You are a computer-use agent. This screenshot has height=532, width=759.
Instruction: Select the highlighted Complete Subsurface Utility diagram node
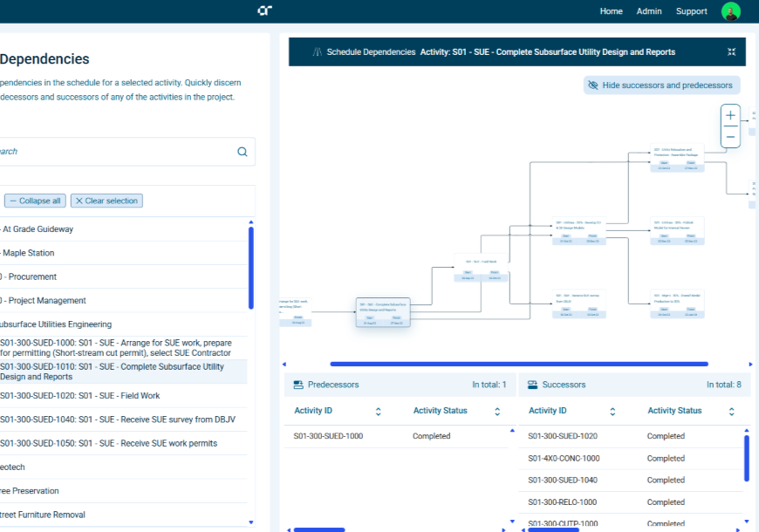(383, 312)
